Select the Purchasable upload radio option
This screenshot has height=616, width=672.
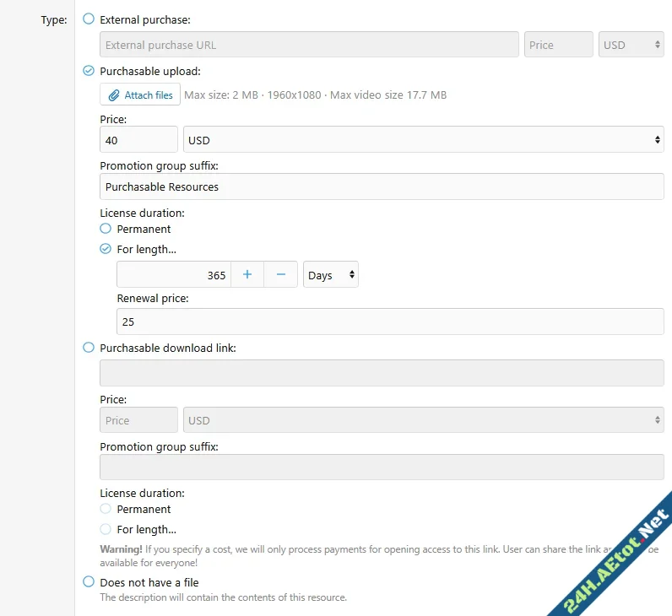(x=89, y=71)
